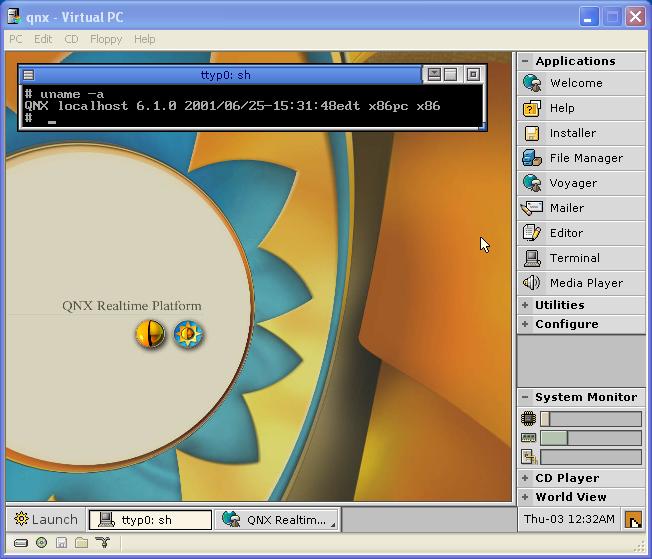Open the Mailer envelope icon
Screen dimensions: 652x559
[x=531, y=208]
